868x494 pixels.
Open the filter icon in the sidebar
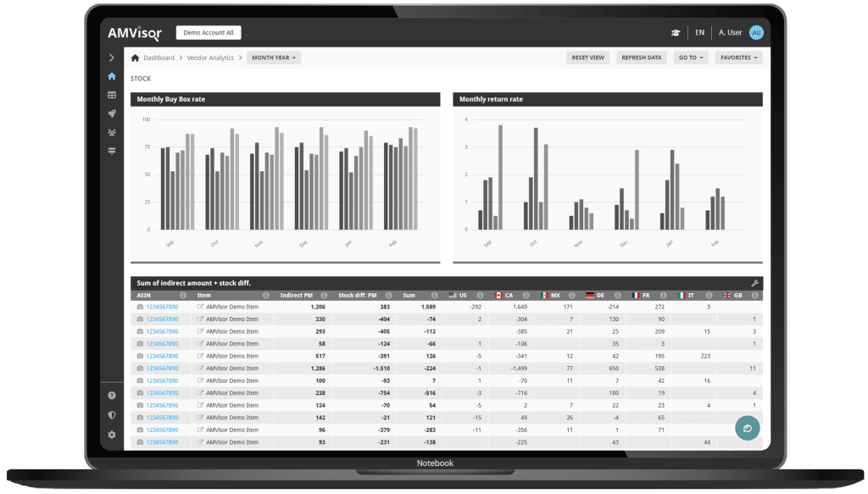pos(111,151)
